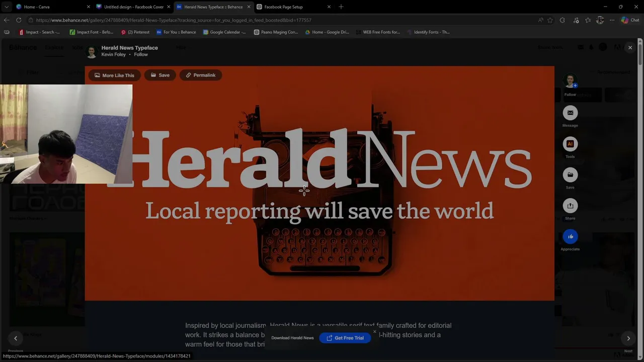Select Herald News Typeface Behance tab
This screenshot has height=362, width=644.
click(213, 7)
